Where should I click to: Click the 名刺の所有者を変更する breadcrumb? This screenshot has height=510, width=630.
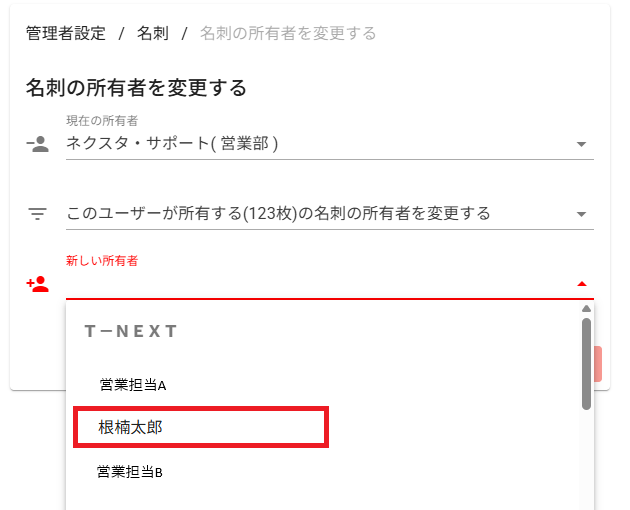tap(288, 33)
